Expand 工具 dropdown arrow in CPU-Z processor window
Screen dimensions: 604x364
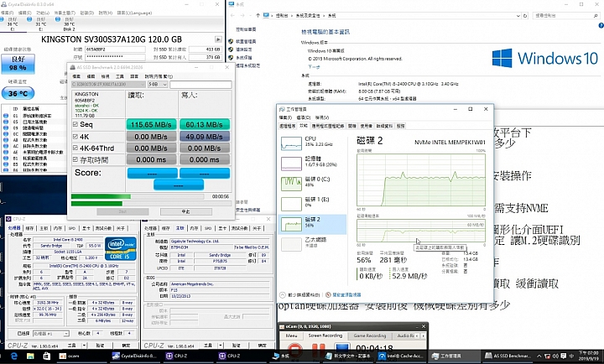click(85, 346)
